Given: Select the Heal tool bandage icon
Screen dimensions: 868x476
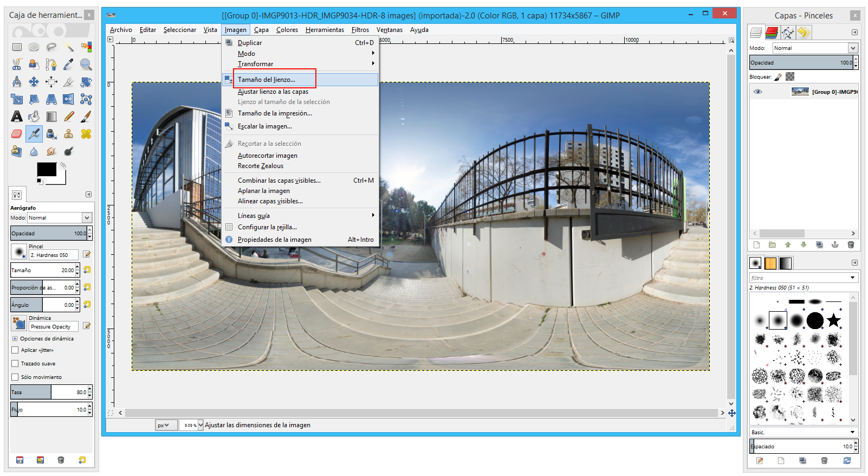Looking at the screenshot, I should click(x=86, y=134).
